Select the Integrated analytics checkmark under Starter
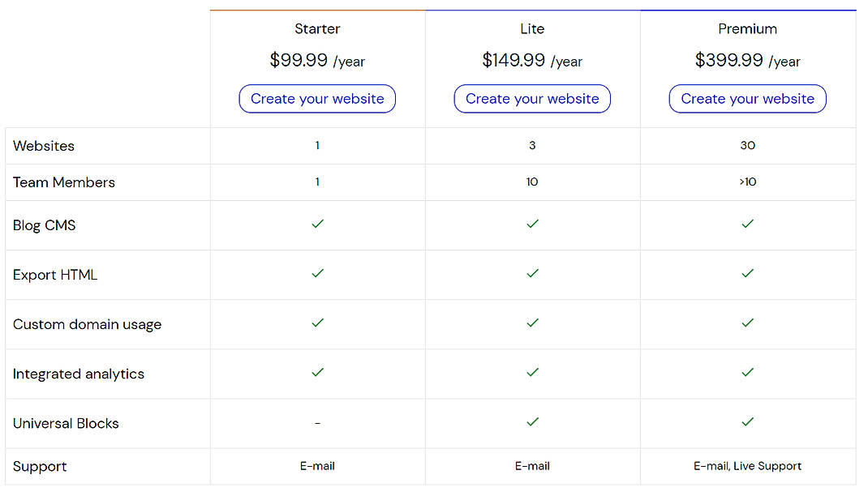The height and width of the screenshot is (496, 868). 317,374
